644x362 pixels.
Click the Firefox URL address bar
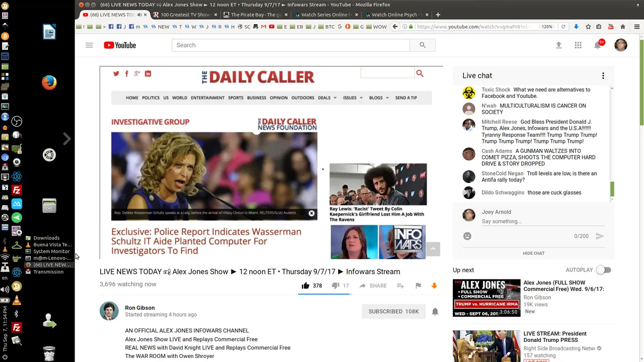point(473,27)
